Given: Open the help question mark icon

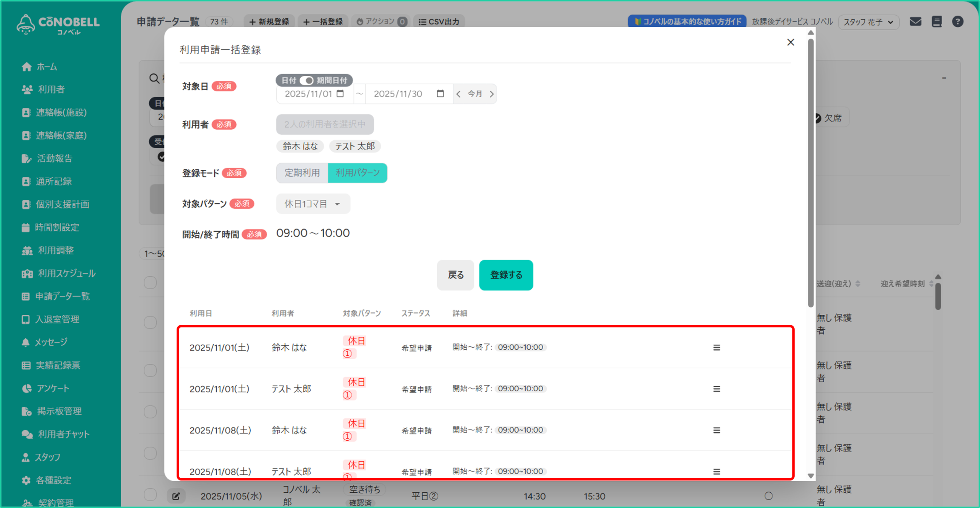Looking at the screenshot, I should [x=957, y=22].
